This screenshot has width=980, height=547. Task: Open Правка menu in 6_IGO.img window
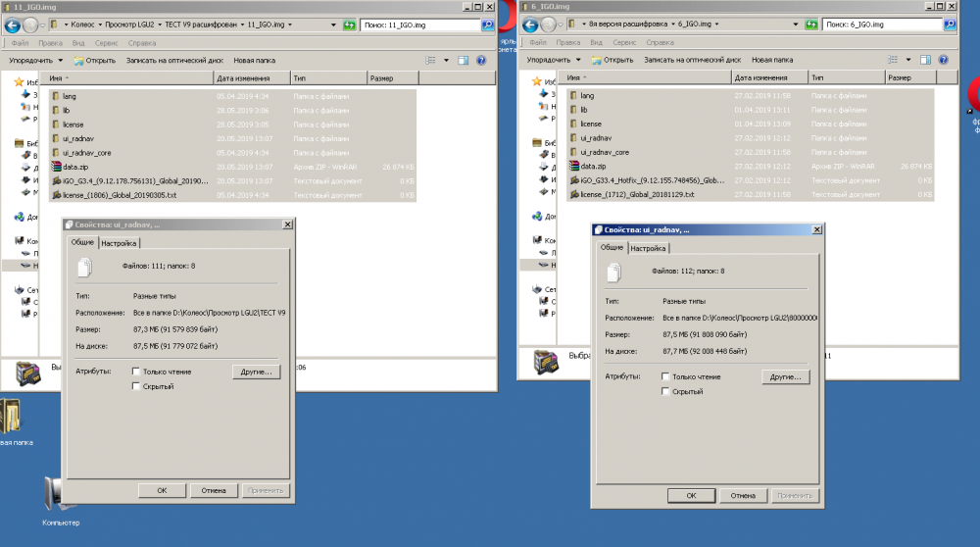point(568,42)
